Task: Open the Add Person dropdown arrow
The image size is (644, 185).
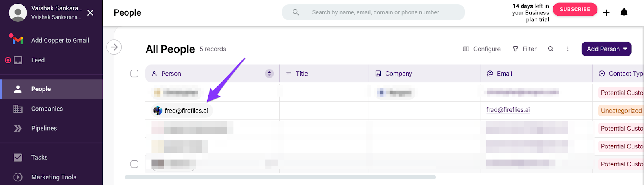Action: point(625,49)
